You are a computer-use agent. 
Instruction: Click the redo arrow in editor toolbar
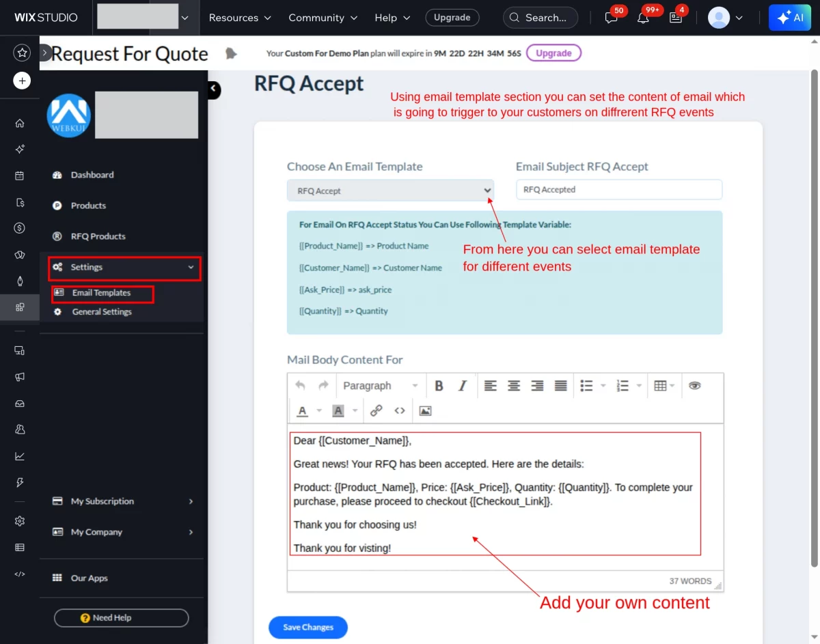click(x=323, y=386)
